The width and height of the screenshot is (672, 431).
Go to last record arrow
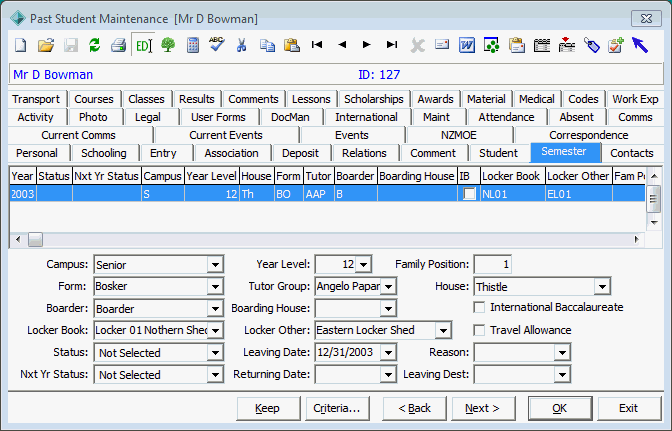tap(392, 45)
